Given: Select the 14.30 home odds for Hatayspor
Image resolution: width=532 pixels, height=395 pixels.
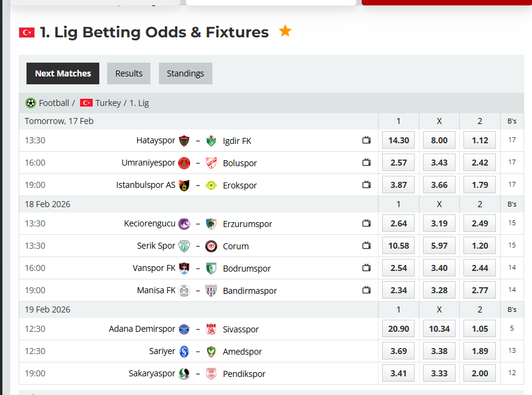Looking at the screenshot, I should coord(398,140).
